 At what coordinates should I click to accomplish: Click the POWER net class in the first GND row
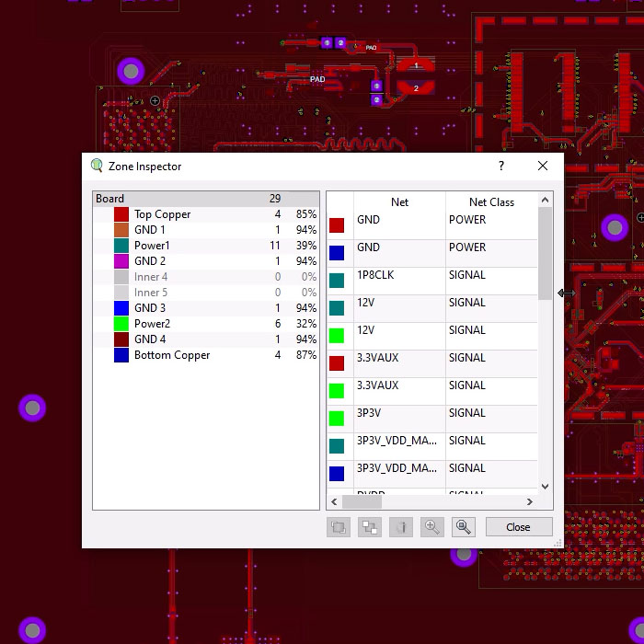coord(467,220)
